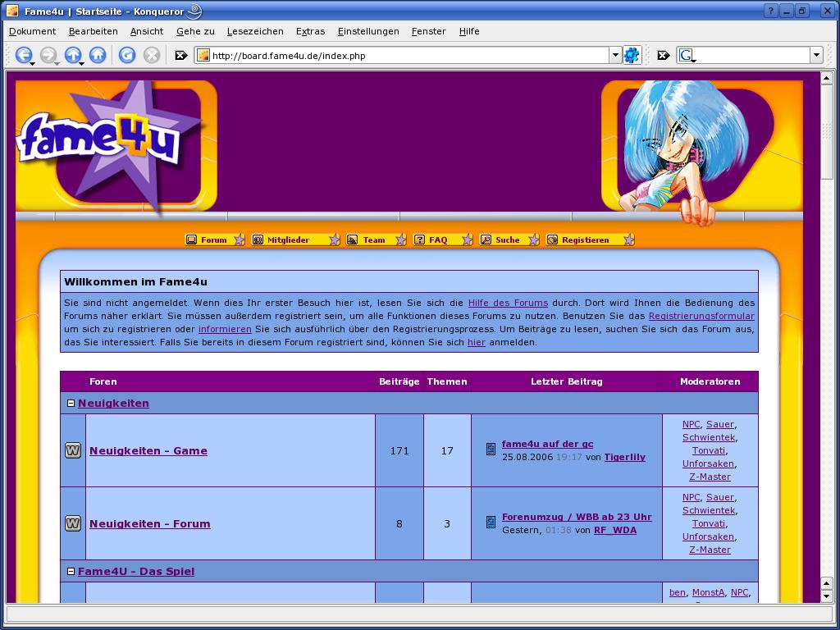The height and width of the screenshot is (630, 840).
Task: Click the Mitglieder navigation button
Action: (x=294, y=240)
